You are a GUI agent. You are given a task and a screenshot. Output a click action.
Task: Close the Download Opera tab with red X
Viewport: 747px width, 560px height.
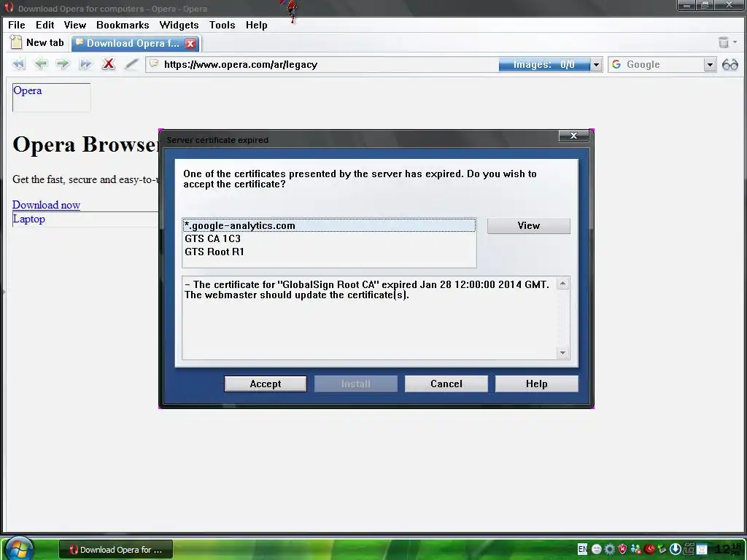coord(190,44)
